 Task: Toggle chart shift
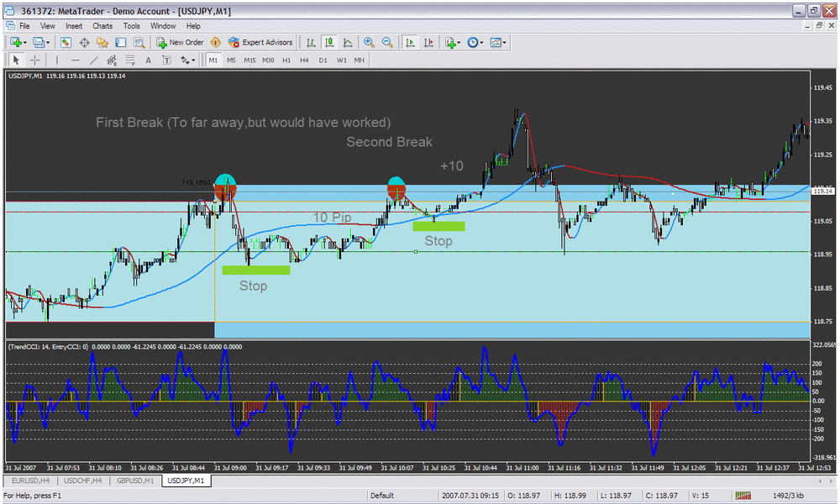pyautogui.click(x=428, y=42)
